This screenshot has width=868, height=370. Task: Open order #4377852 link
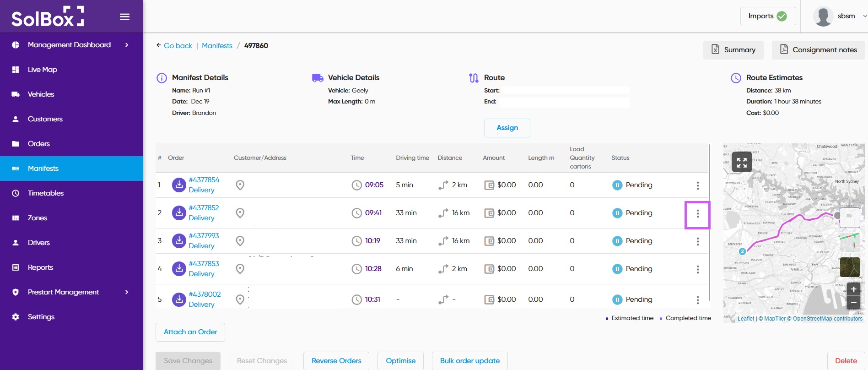[x=204, y=208]
